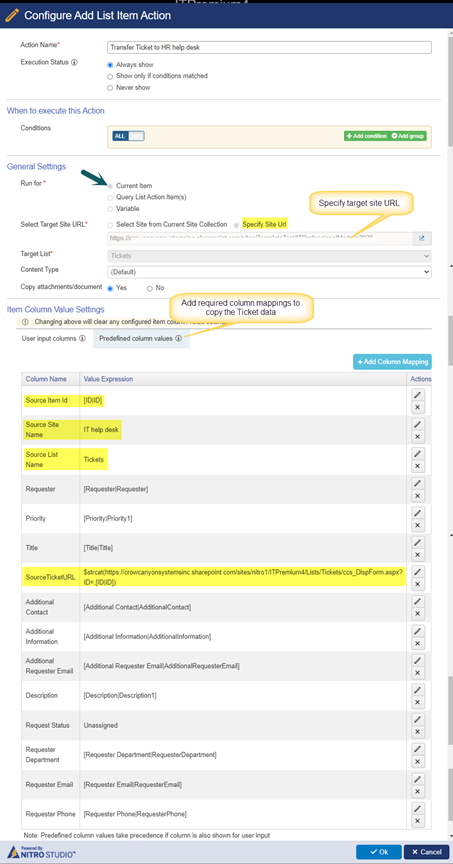Set Copy attachments to No
Screen dimensions: 453x864
pos(149,288)
